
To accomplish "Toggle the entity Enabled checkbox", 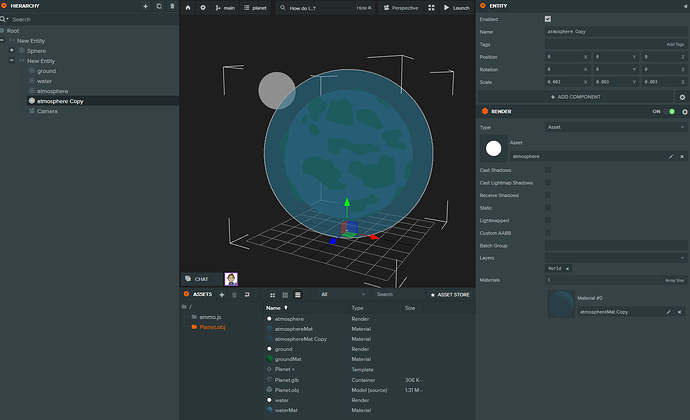I will tap(548, 19).
